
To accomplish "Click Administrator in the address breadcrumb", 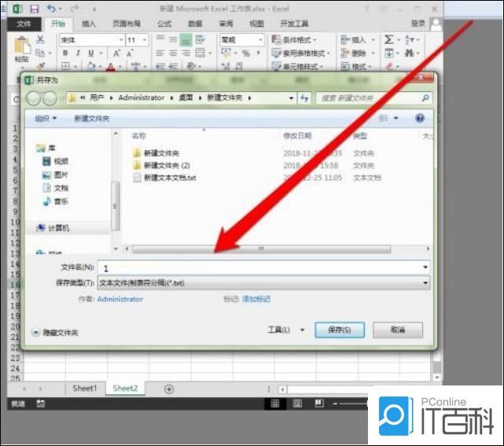I will pos(142,98).
